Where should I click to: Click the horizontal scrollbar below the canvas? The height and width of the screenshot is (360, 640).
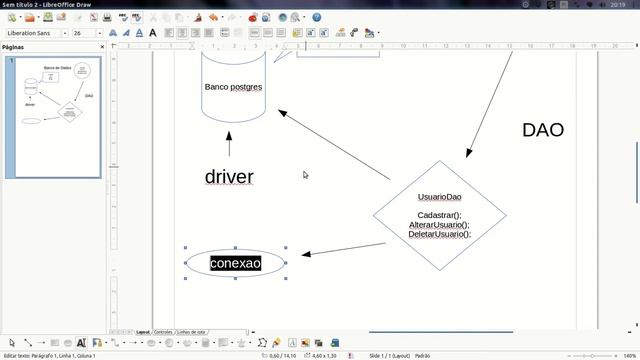pos(441,332)
